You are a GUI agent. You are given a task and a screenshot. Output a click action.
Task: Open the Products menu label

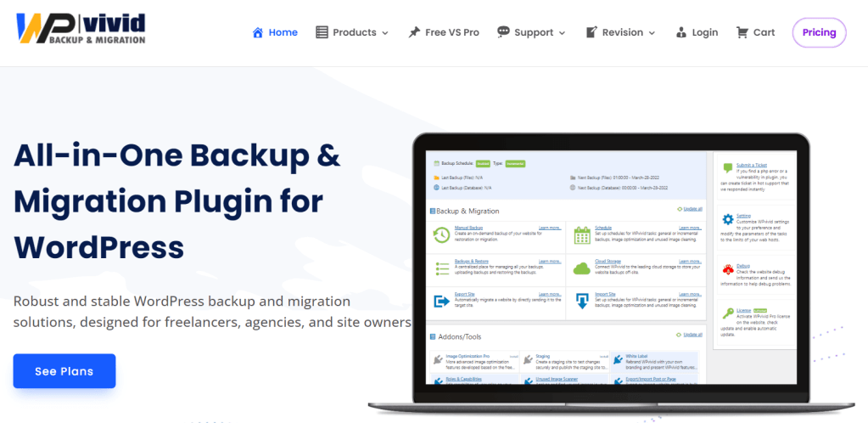pos(355,33)
